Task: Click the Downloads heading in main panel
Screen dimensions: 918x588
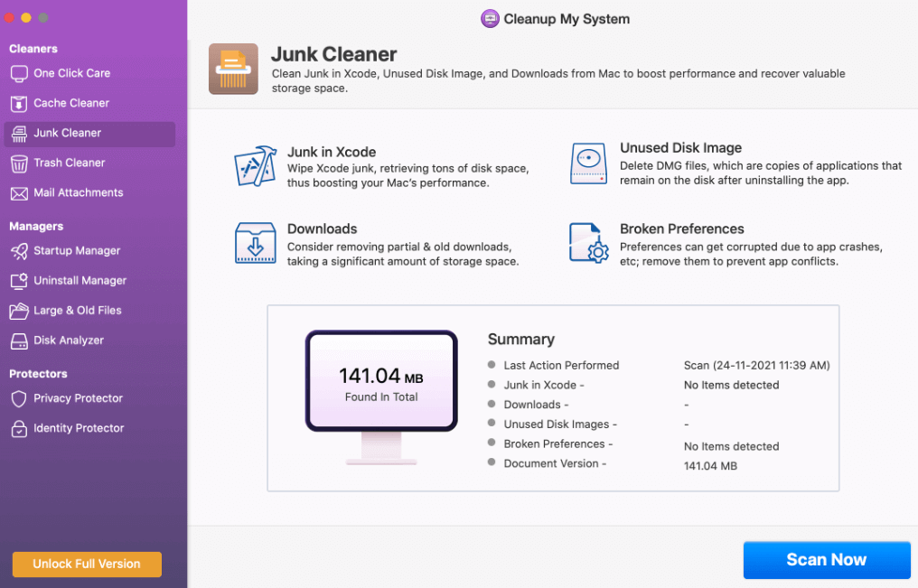Action: point(322,229)
